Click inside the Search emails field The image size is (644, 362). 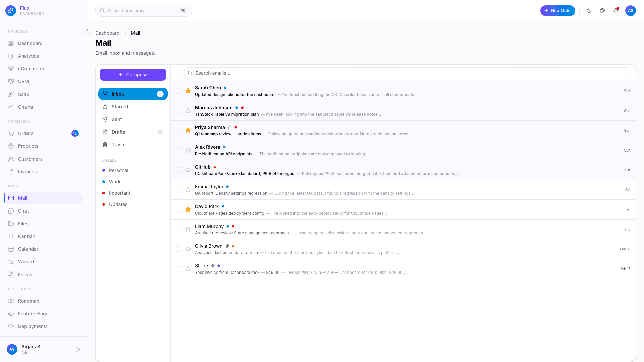[x=302, y=73]
